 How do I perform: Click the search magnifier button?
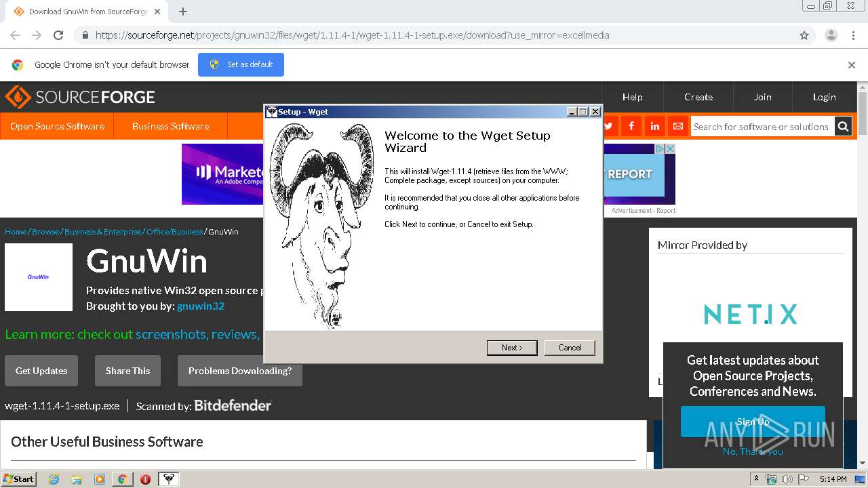pyautogui.click(x=843, y=126)
